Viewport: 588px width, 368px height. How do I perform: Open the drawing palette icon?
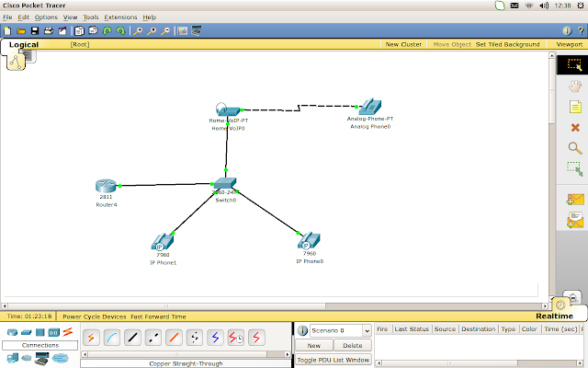pos(182,30)
